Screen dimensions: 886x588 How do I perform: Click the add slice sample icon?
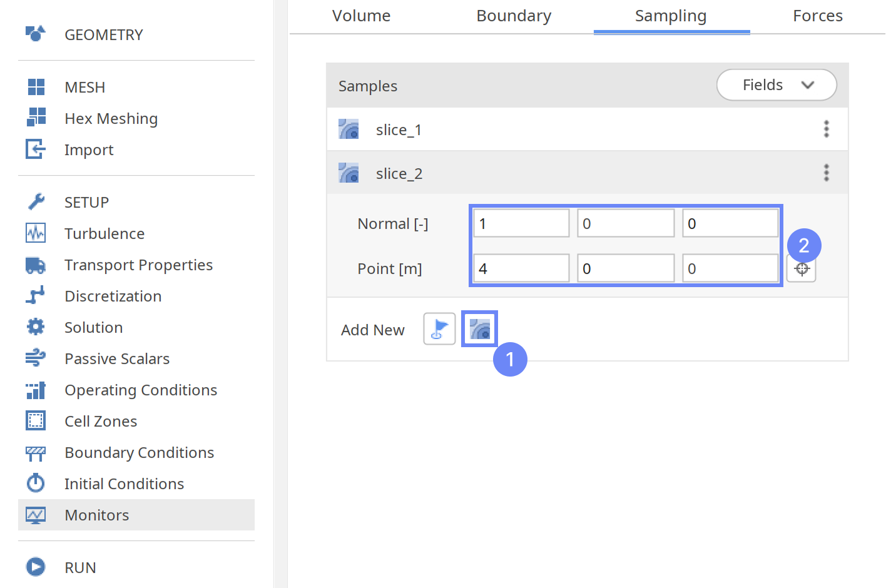[479, 329]
